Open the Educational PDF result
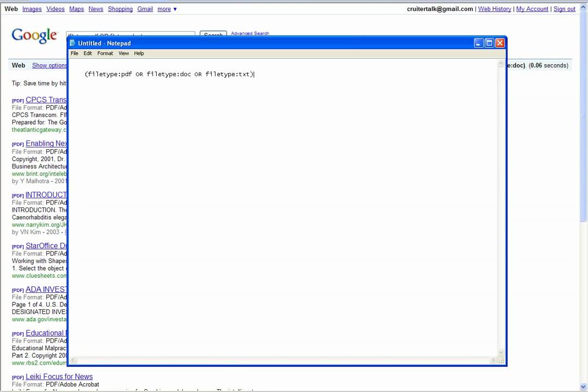This screenshot has height=392, width=588. pyautogui.click(x=46, y=333)
